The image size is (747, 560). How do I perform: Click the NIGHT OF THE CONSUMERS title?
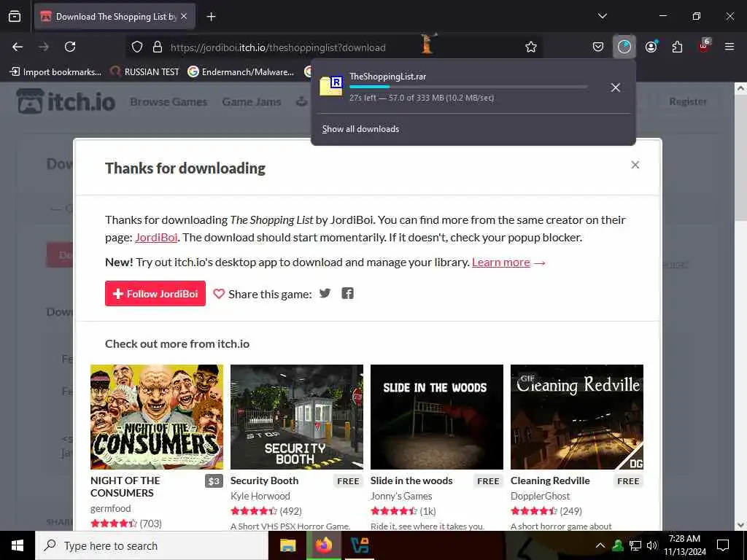[125, 486]
